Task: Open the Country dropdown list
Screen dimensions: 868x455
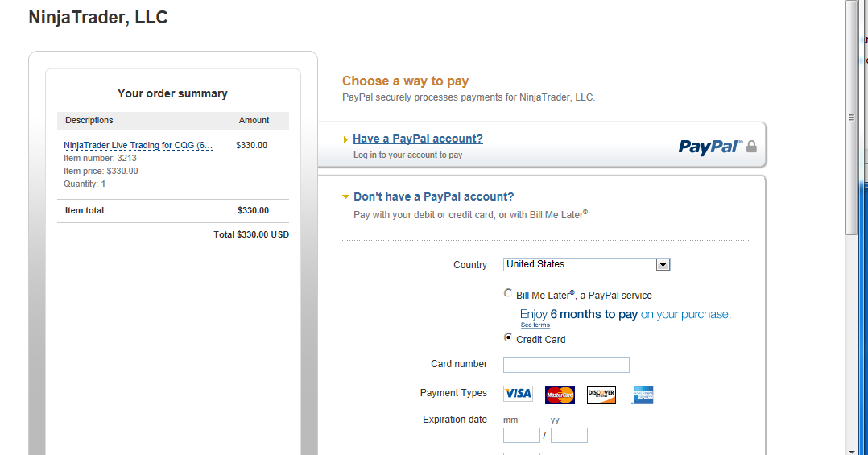Action: pyautogui.click(x=663, y=264)
